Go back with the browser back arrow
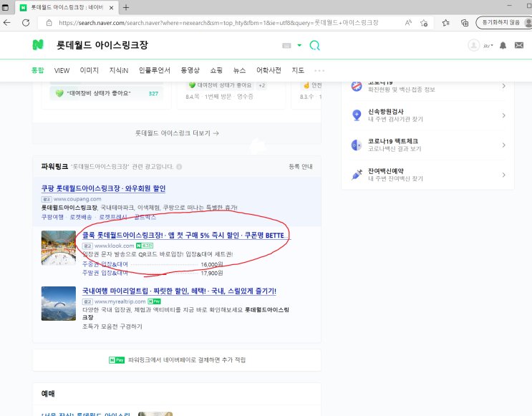This screenshot has height=416, width=532. pyautogui.click(x=7, y=23)
